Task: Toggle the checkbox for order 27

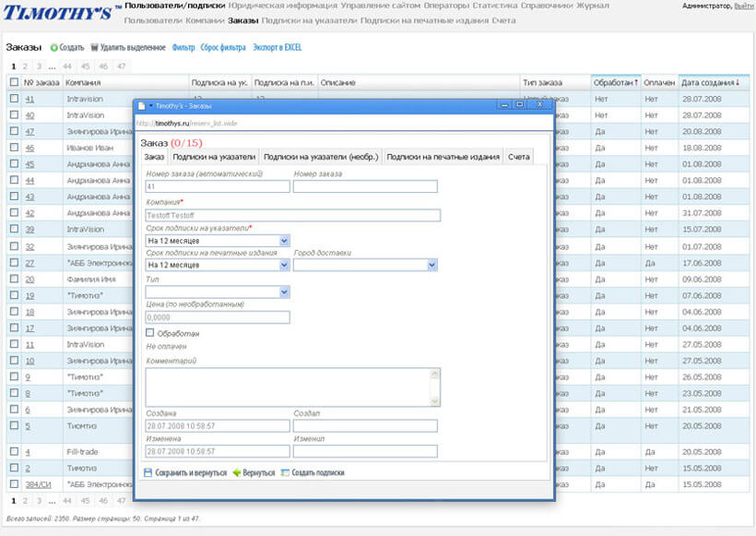Action: click(14, 263)
